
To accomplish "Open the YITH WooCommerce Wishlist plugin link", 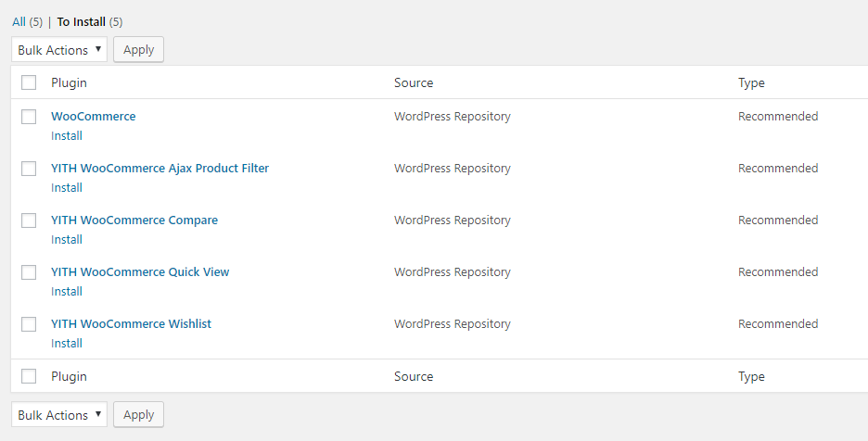I will click(131, 323).
